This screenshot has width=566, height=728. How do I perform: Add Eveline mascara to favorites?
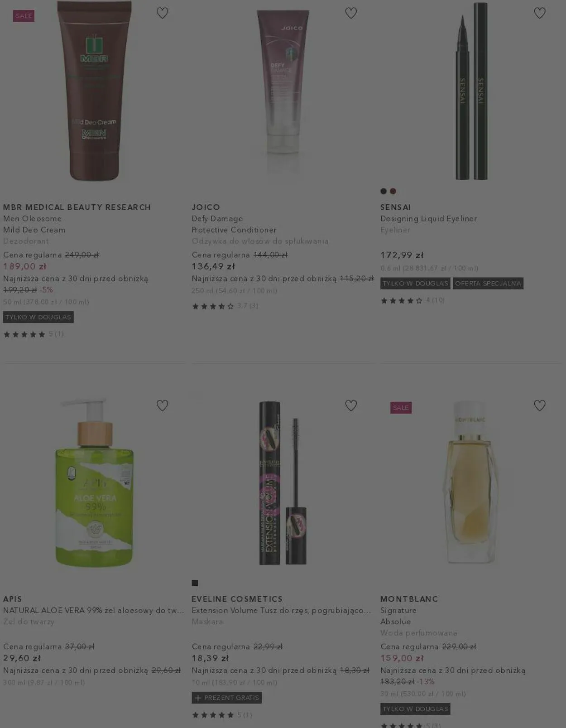(351, 405)
